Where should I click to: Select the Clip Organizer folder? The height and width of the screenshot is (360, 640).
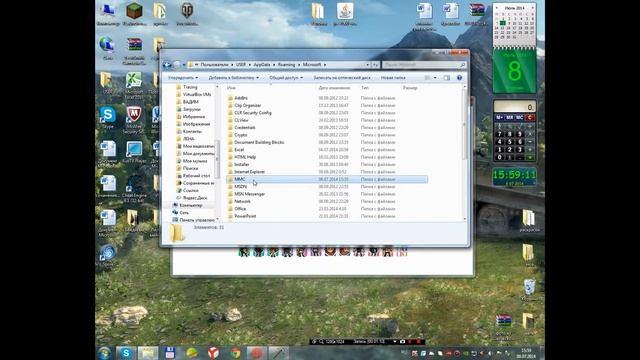click(247, 105)
